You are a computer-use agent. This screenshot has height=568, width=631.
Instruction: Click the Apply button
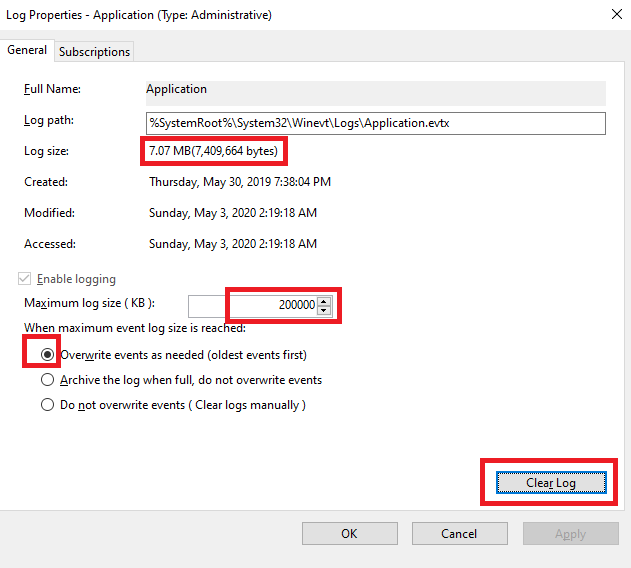(x=571, y=534)
